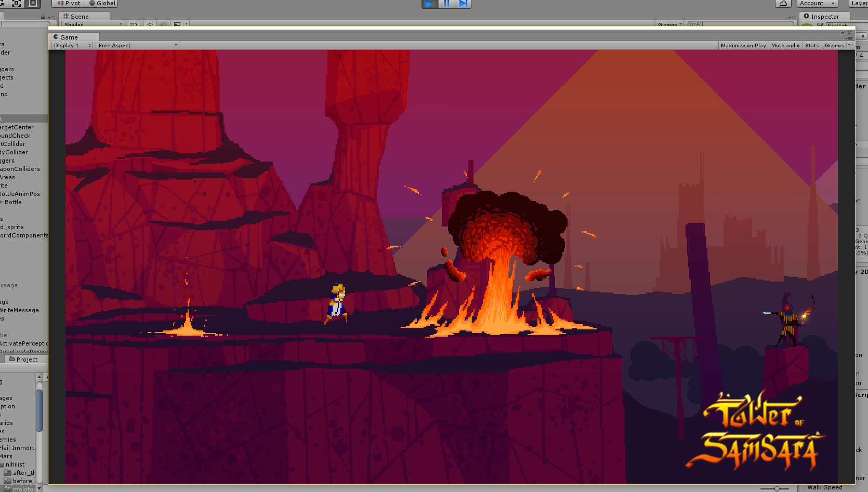Click the Hierarchy search field
Image resolution: width=868 pixels, height=492 pixels.
click(24, 24)
